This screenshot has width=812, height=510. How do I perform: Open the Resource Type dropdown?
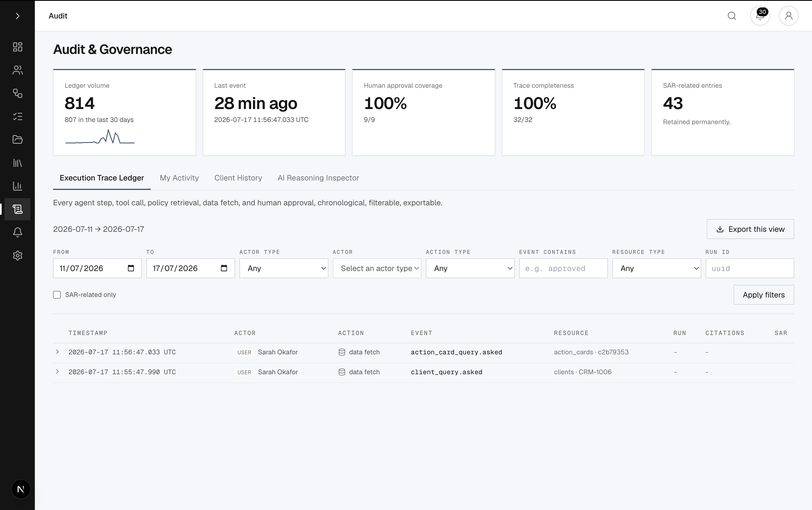tap(657, 268)
